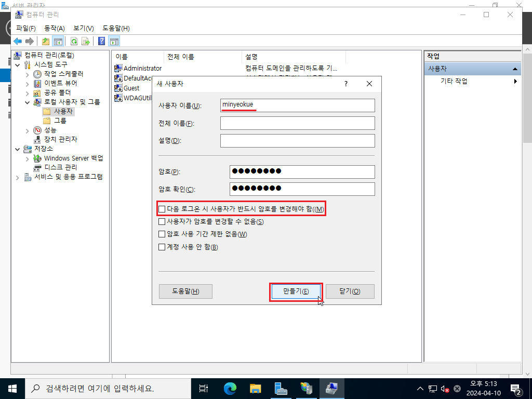Image resolution: width=532 pixels, height=399 pixels.
Task: Click the 암호 확인 field
Action: point(302,189)
